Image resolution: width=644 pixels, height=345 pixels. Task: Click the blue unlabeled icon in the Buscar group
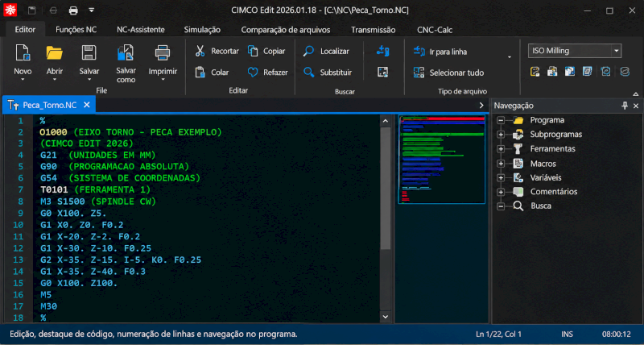coord(383,51)
